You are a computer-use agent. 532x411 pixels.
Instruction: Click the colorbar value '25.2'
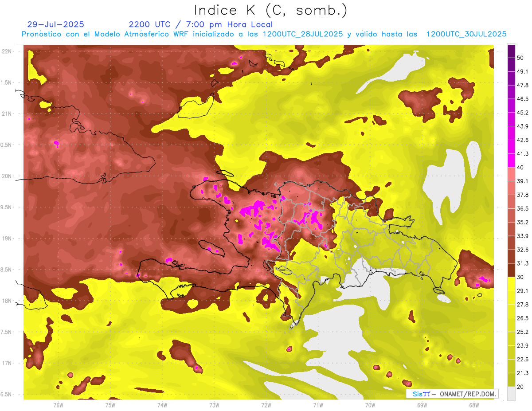(523, 332)
